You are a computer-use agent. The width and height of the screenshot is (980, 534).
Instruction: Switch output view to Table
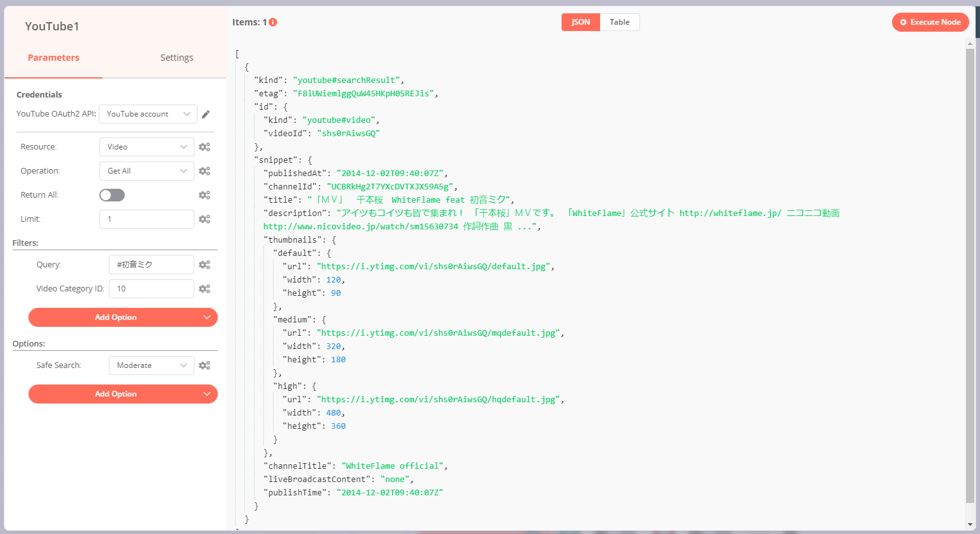(x=619, y=22)
